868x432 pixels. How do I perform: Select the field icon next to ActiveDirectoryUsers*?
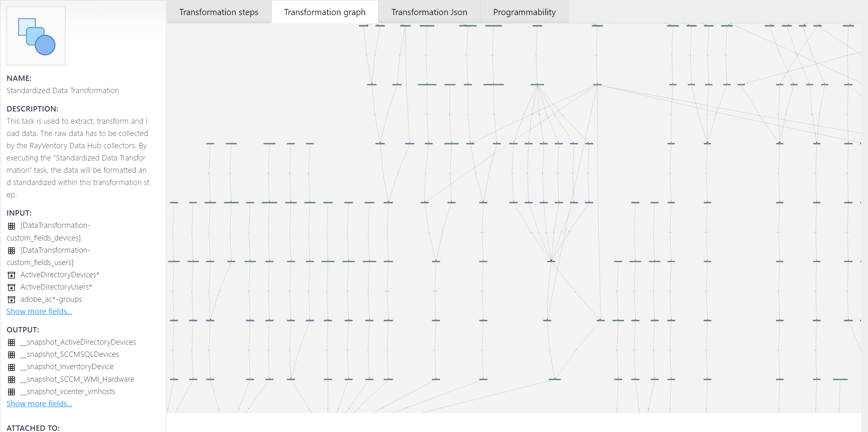[11, 287]
